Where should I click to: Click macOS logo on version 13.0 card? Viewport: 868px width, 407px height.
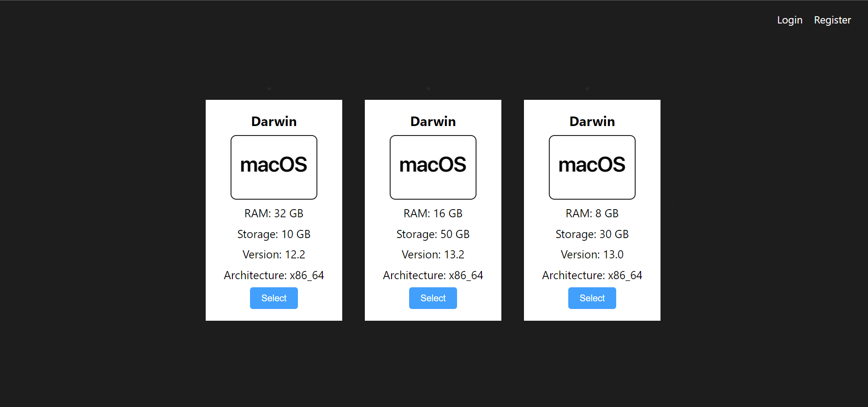[x=592, y=167]
